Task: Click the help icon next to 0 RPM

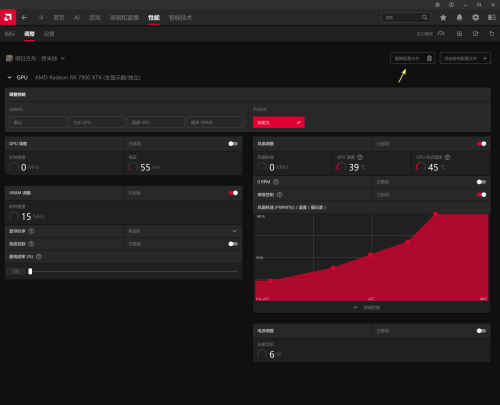Action: 276,182
